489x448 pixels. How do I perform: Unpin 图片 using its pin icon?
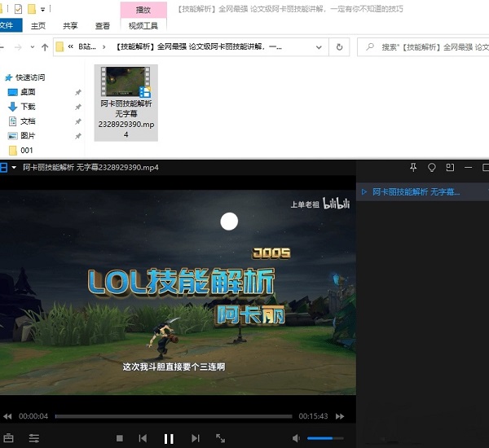78,136
